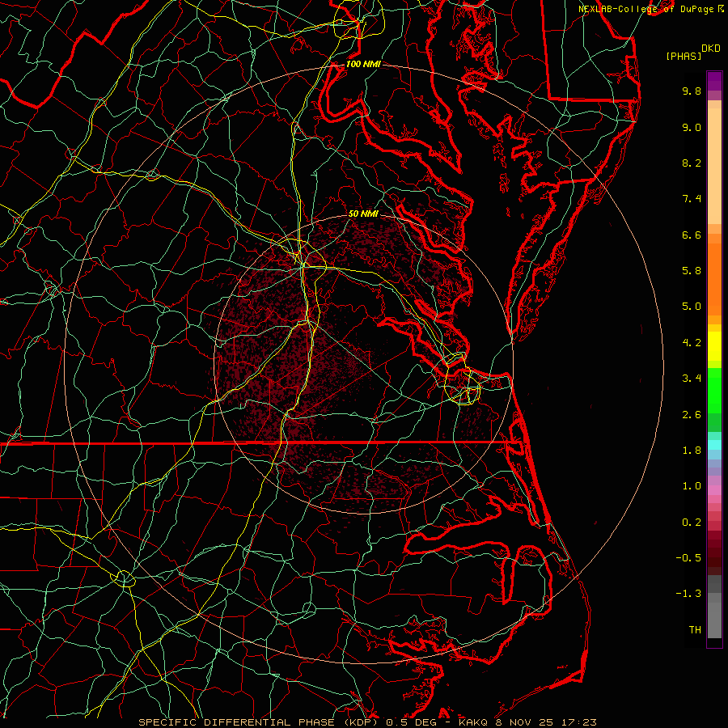Screen dimensions: 728x728
Task: Select the DKD product code label
Action: [710, 49]
